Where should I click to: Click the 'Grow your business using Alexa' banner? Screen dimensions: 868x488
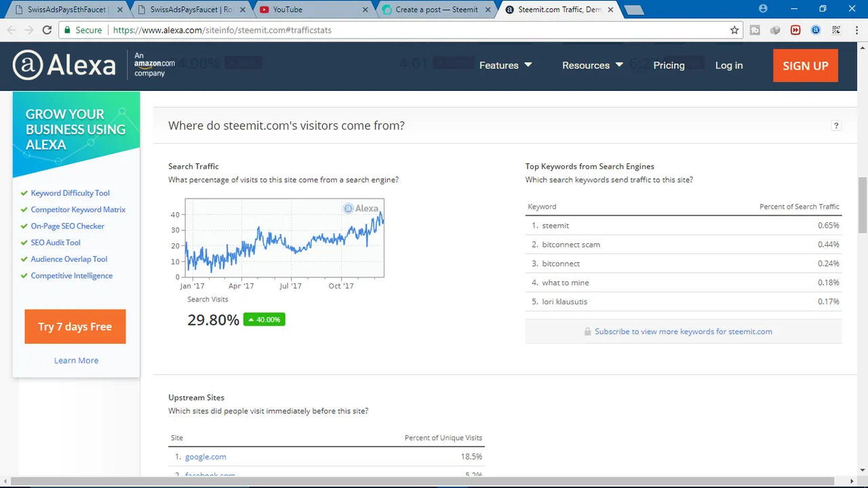click(x=76, y=134)
